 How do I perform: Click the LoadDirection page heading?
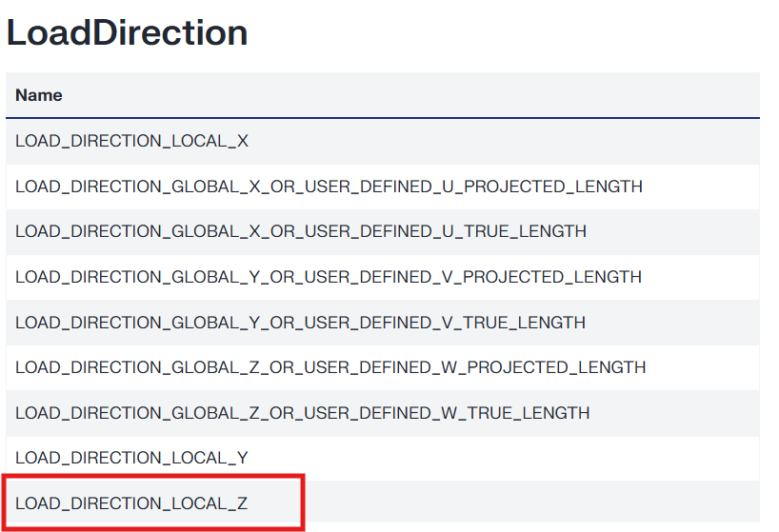click(x=127, y=33)
